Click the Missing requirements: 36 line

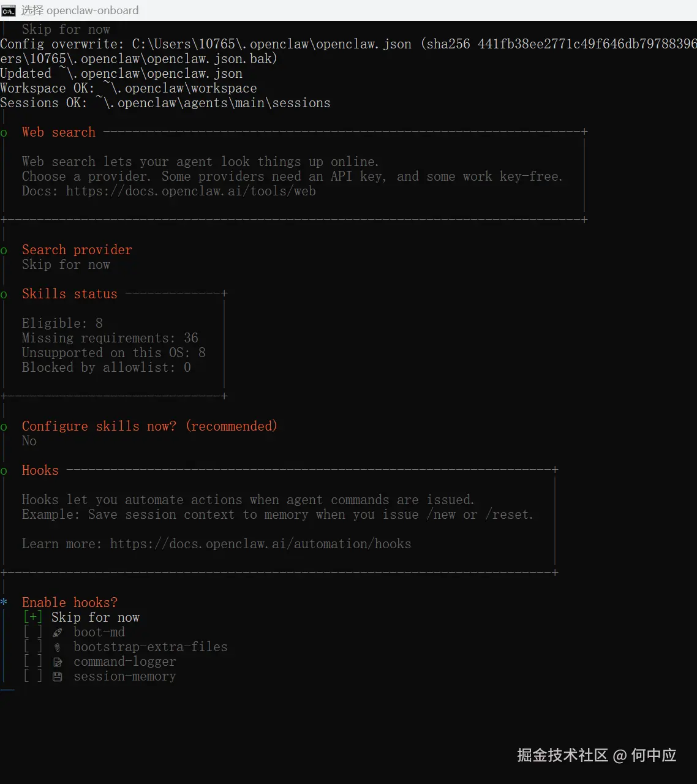click(x=110, y=338)
